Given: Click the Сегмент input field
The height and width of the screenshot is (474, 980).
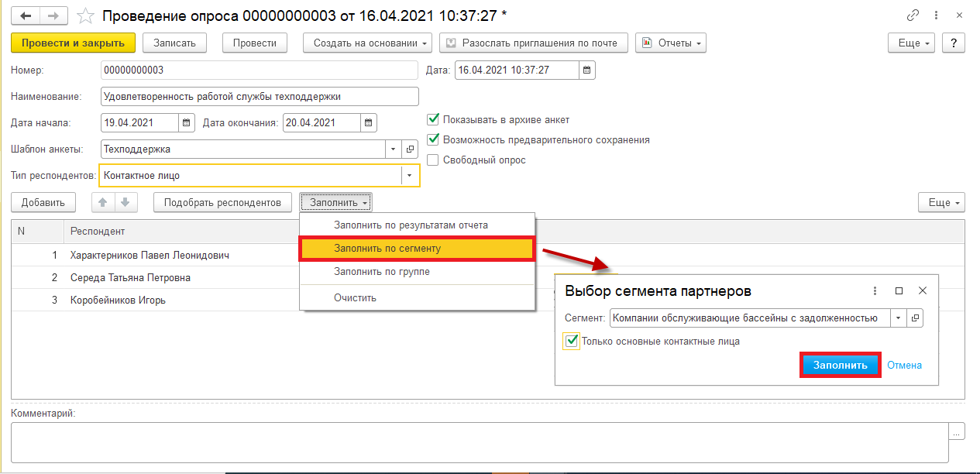Looking at the screenshot, I should click(750, 318).
